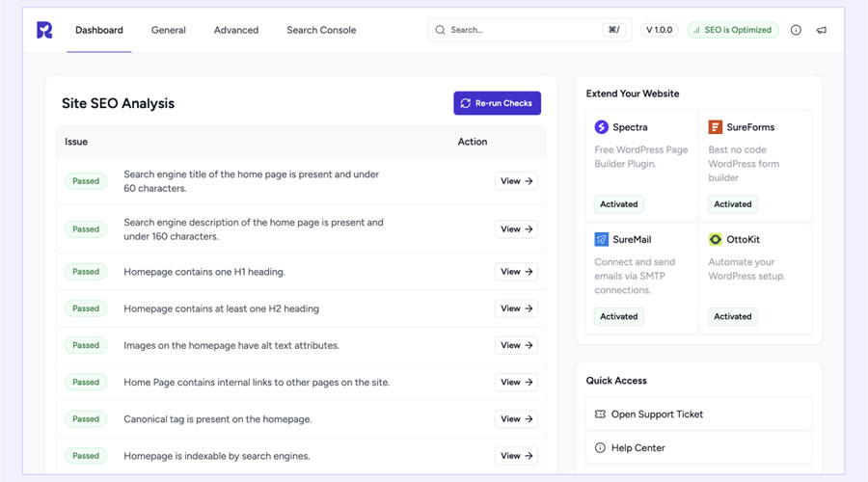Click the SureForms plugin icon

(x=716, y=127)
